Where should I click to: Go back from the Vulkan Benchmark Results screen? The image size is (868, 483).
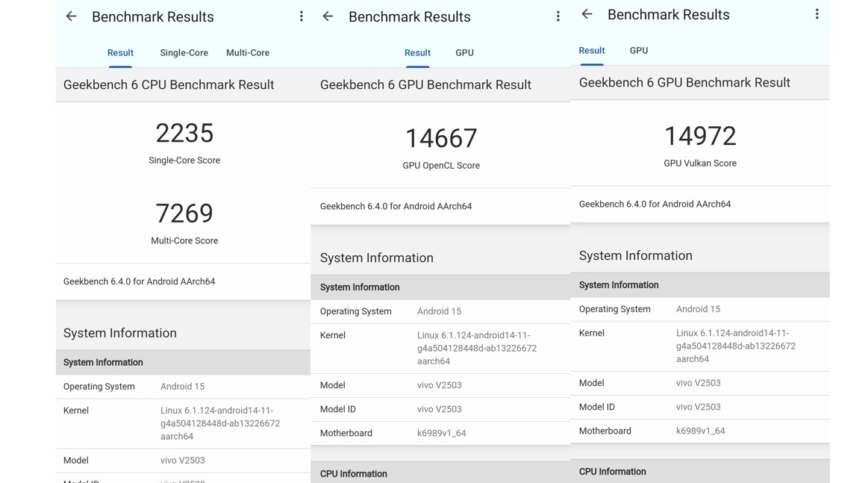click(x=587, y=14)
